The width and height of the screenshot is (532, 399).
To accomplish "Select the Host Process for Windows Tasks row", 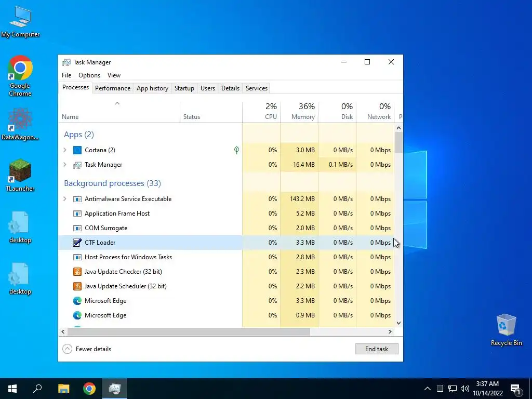I will [227, 257].
